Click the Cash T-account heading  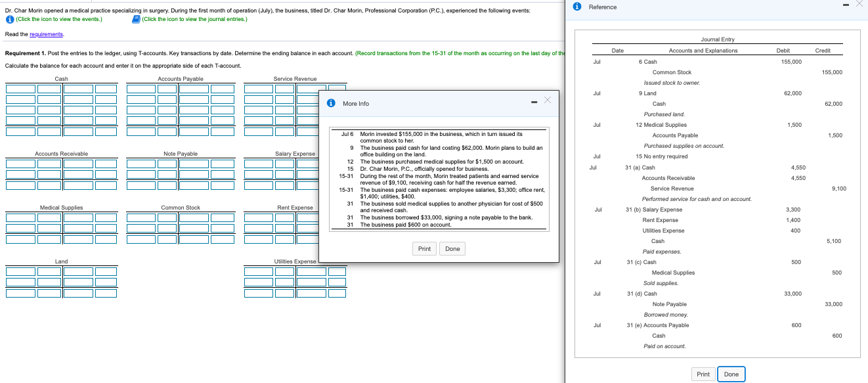[x=61, y=79]
